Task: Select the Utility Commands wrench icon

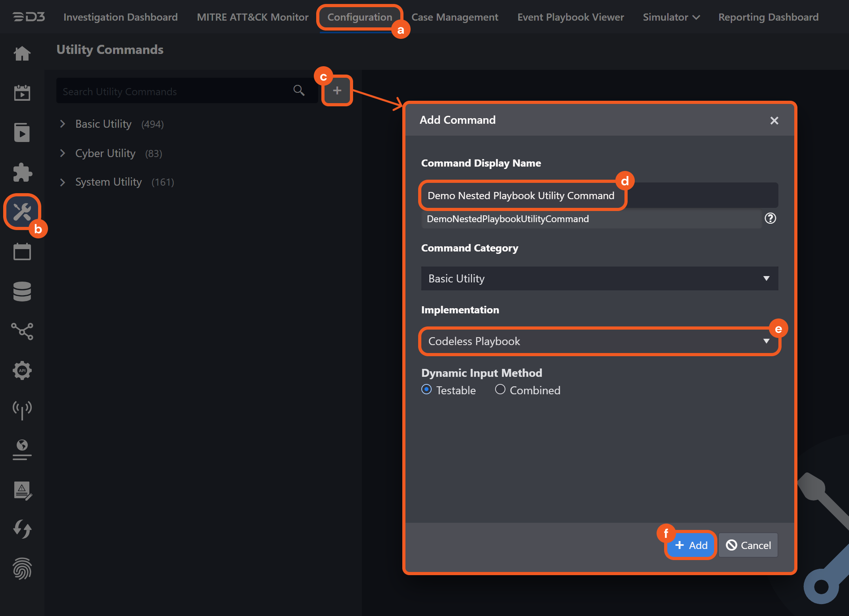Action: coord(22,212)
